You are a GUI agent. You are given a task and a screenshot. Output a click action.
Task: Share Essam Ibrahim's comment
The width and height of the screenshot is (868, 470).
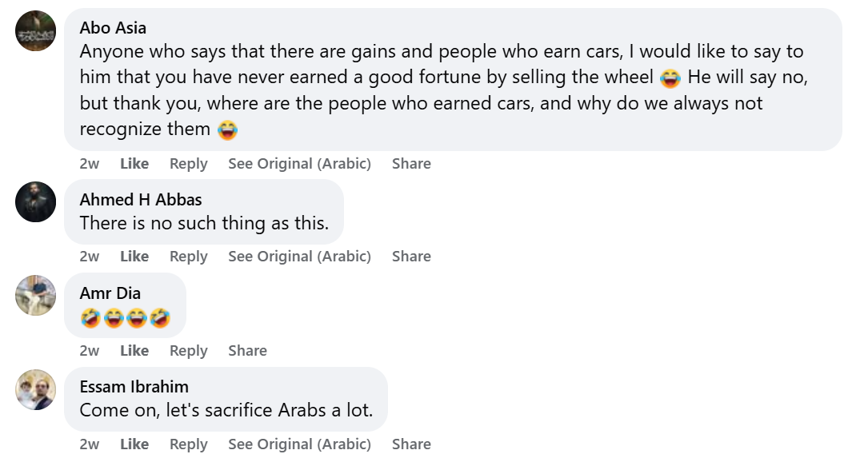point(411,444)
